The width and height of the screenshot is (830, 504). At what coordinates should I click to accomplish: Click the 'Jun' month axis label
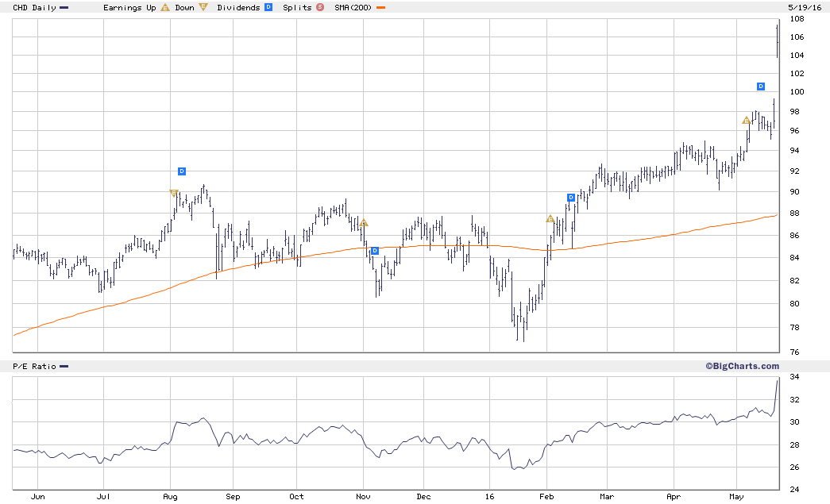click(x=38, y=497)
